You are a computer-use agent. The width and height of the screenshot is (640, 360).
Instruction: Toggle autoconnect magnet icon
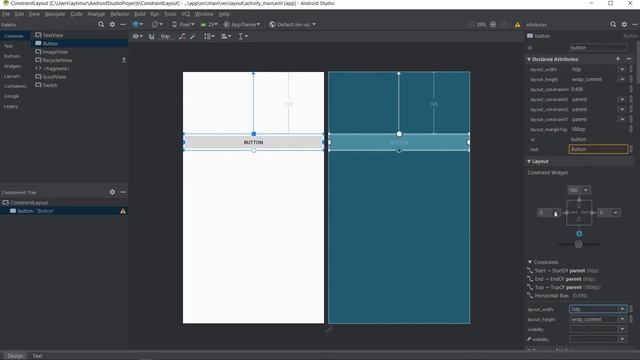(151, 36)
